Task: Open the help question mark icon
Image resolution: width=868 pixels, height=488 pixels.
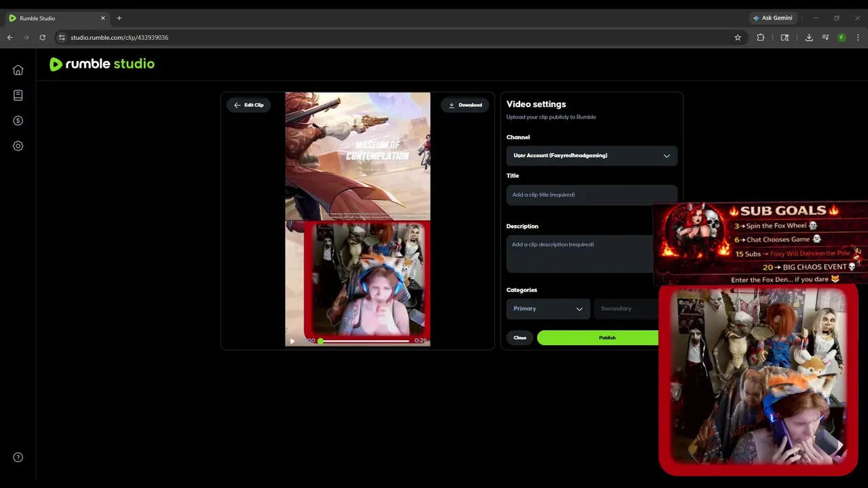Action: pyautogui.click(x=18, y=457)
